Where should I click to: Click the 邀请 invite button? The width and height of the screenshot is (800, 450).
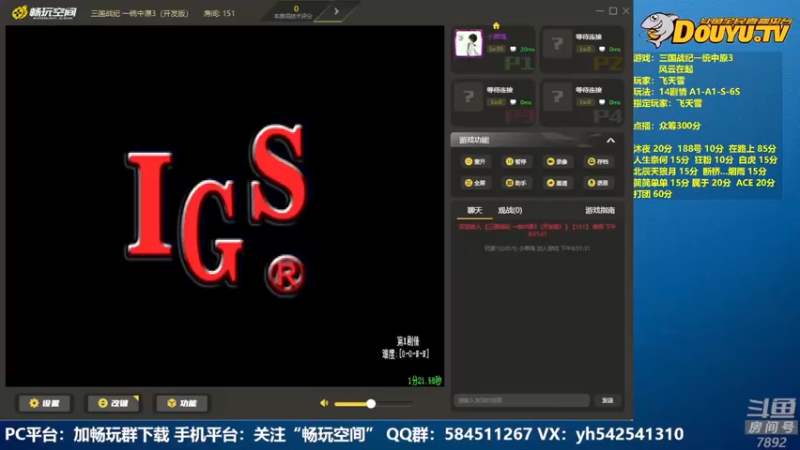tap(557, 183)
